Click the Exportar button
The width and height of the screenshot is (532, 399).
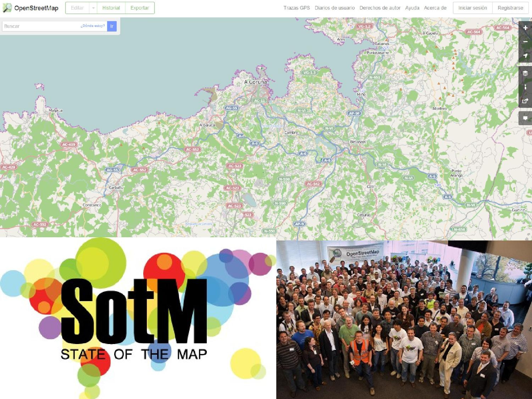pyautogui.click(x=140, y=8)
